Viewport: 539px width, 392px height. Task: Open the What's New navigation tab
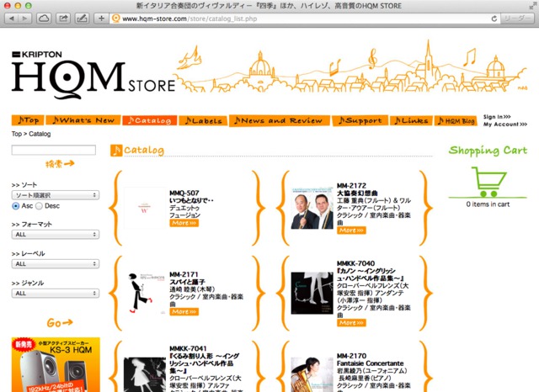(x=83, y=120)
